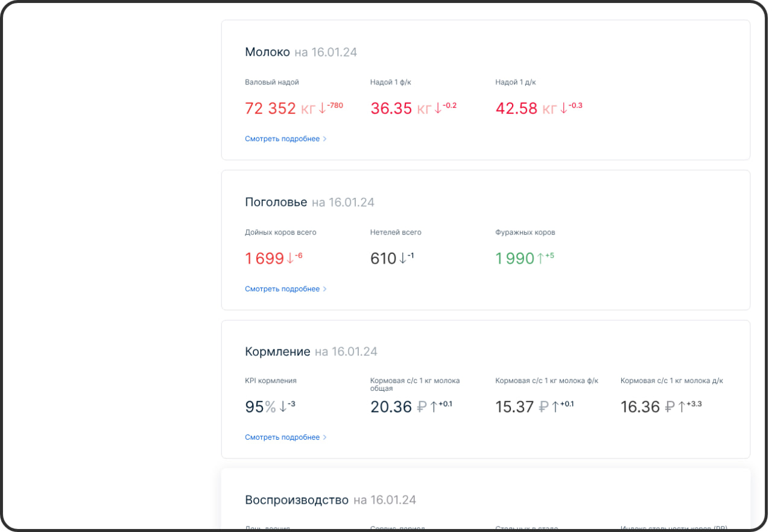Click the chevron after Смотреть подробнее in Молоко

pyautogui.click(x=325, y=139)
